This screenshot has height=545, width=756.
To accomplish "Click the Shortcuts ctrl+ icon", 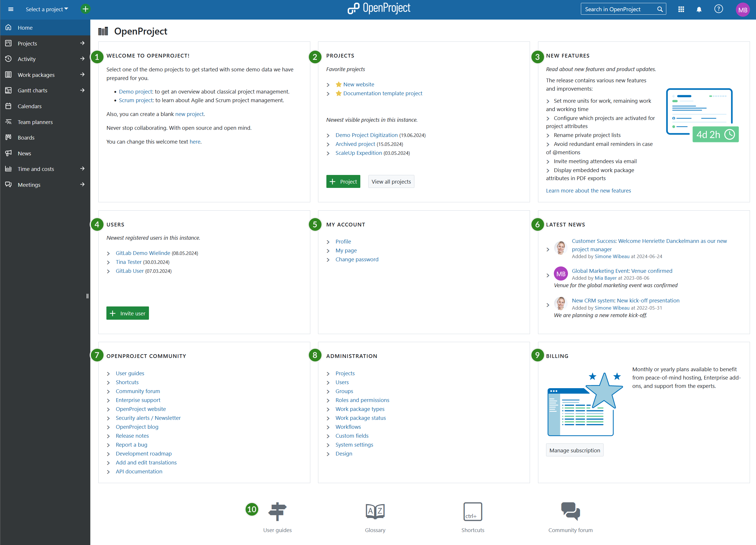I will click(x=472, y=511).
